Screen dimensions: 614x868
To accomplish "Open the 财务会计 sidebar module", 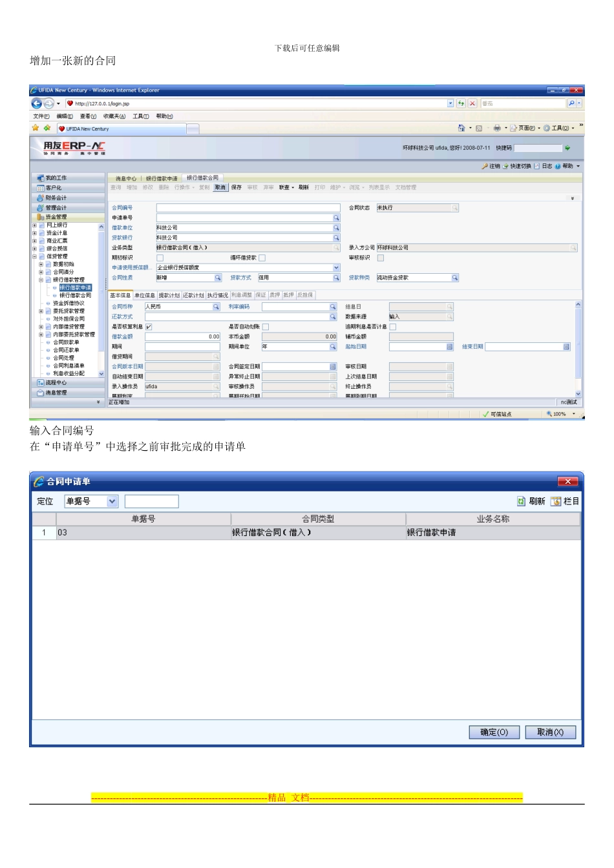I will (x=68, y=198).
